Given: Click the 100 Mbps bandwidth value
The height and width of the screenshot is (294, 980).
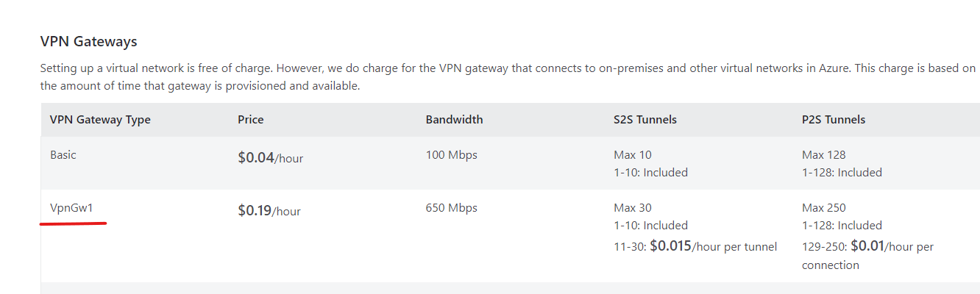Looking at the screenshot, I should tap(451, 155).
